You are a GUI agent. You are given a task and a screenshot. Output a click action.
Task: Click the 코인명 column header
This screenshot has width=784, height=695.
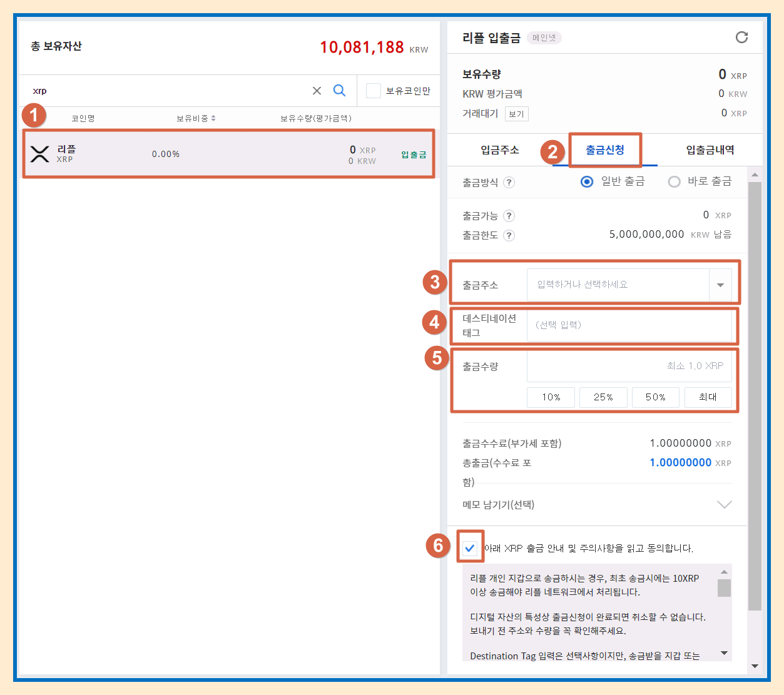click(x=83, y=118)
